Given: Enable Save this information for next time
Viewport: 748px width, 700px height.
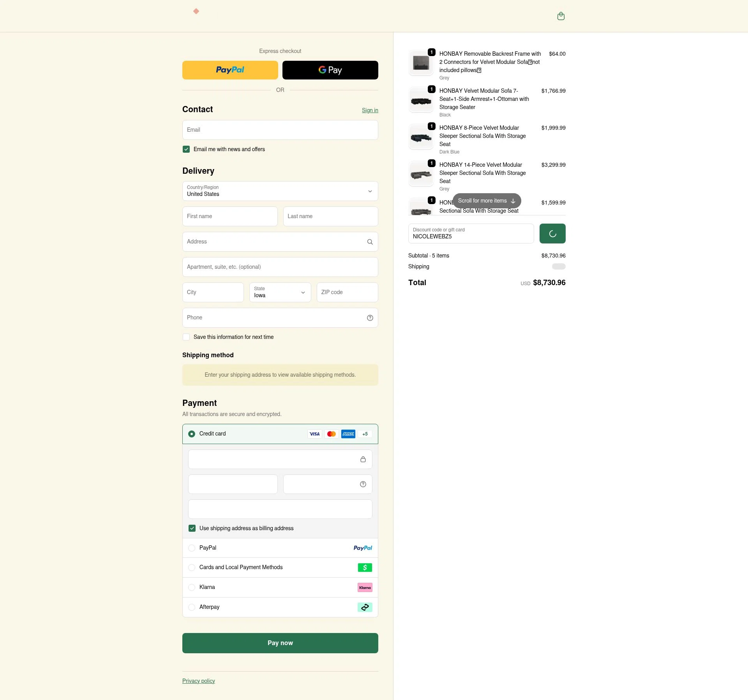Looking at the screenshot, I should tap(186, 337).
